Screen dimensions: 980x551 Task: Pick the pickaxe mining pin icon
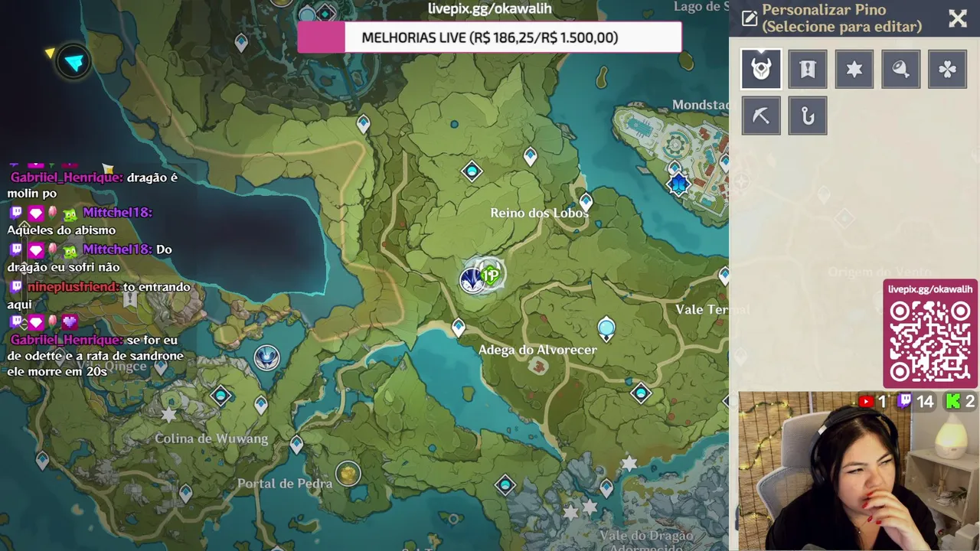pos(761,116)
